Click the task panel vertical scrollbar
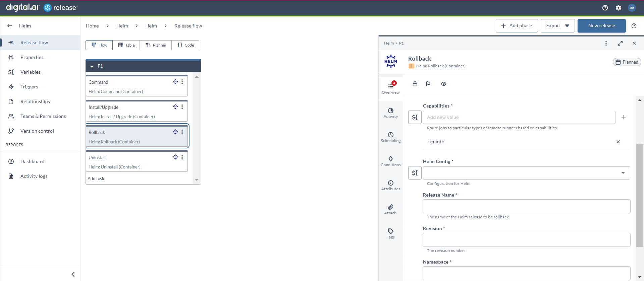644x281 pixels. [x=640, y=196]
